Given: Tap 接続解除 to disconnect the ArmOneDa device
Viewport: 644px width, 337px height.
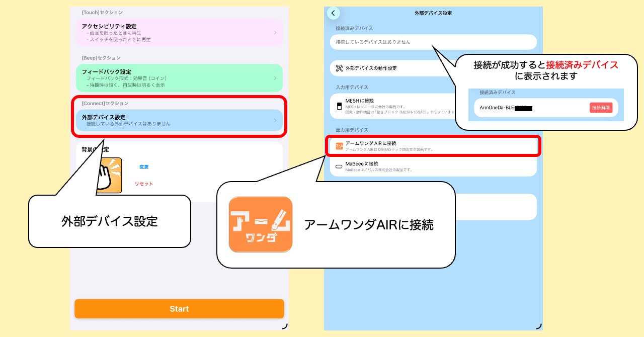Looking at the screenshot, I should tap(601, 107).
